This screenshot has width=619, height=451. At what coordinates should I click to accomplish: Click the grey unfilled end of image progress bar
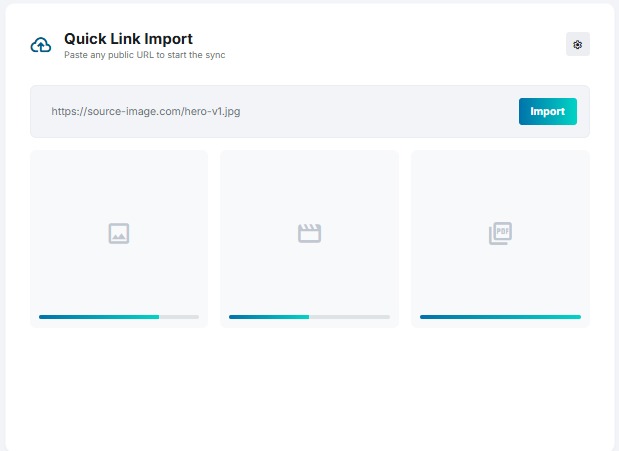click(x=179, y=317)
